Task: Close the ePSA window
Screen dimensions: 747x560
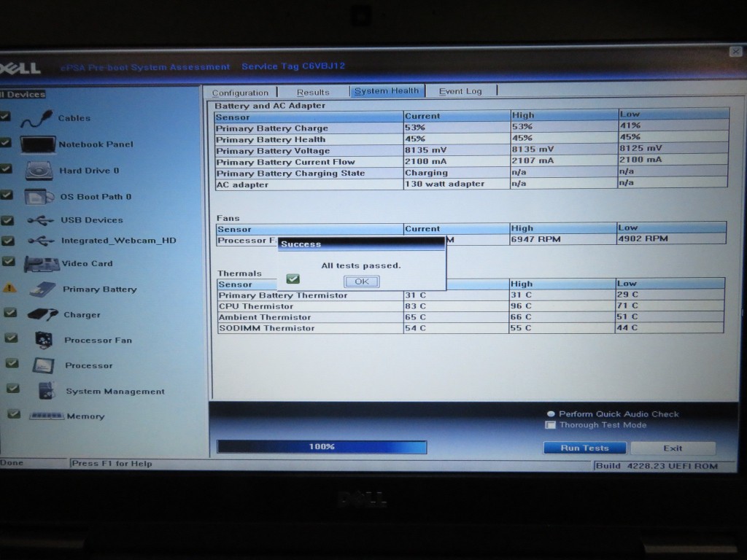Action: (736, 52)
